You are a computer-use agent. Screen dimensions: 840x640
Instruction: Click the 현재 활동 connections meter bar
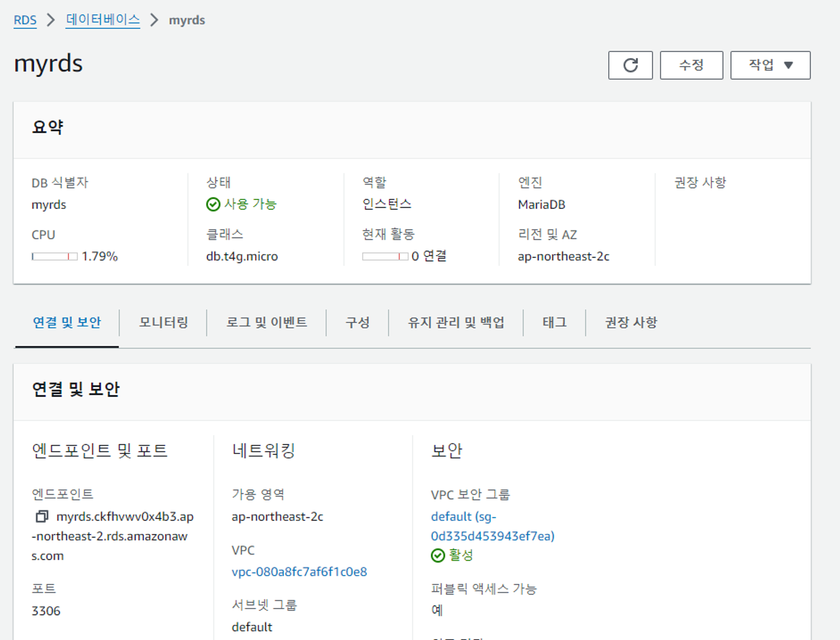tap(385, 256)
